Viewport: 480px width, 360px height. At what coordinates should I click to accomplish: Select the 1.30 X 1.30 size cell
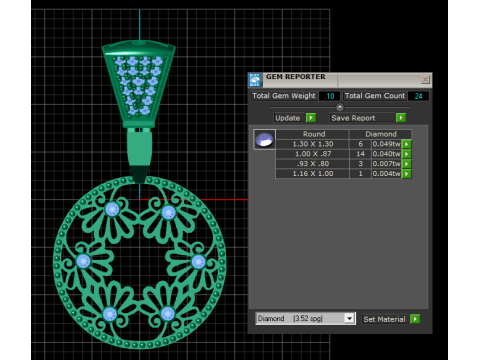pyautogui.click(x=313, y=144)
